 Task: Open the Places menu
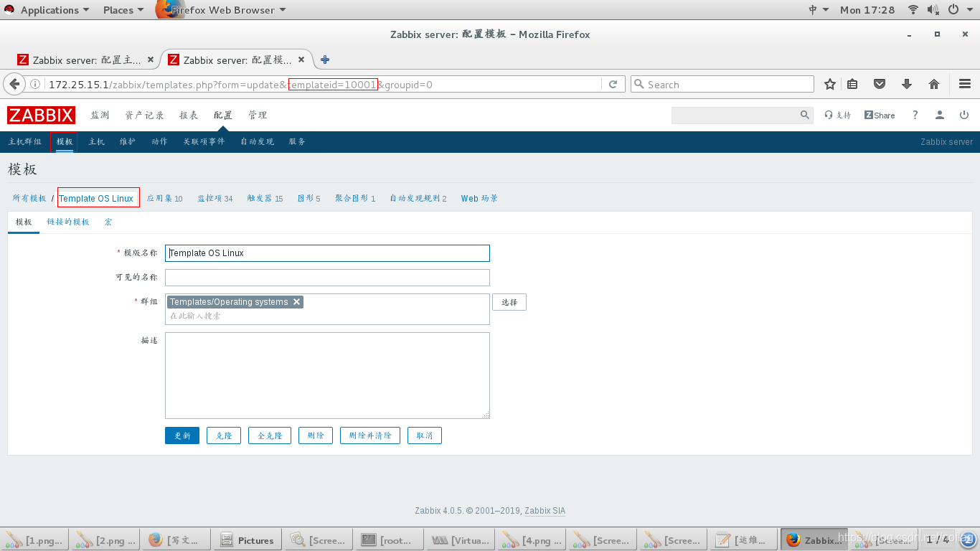tap(123, 10)
